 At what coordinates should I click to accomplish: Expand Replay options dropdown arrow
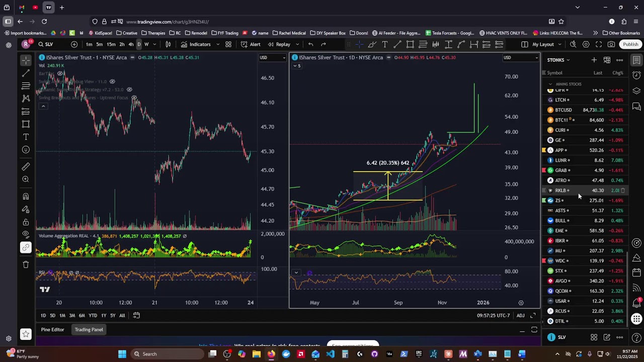click(x=297, y=44)
